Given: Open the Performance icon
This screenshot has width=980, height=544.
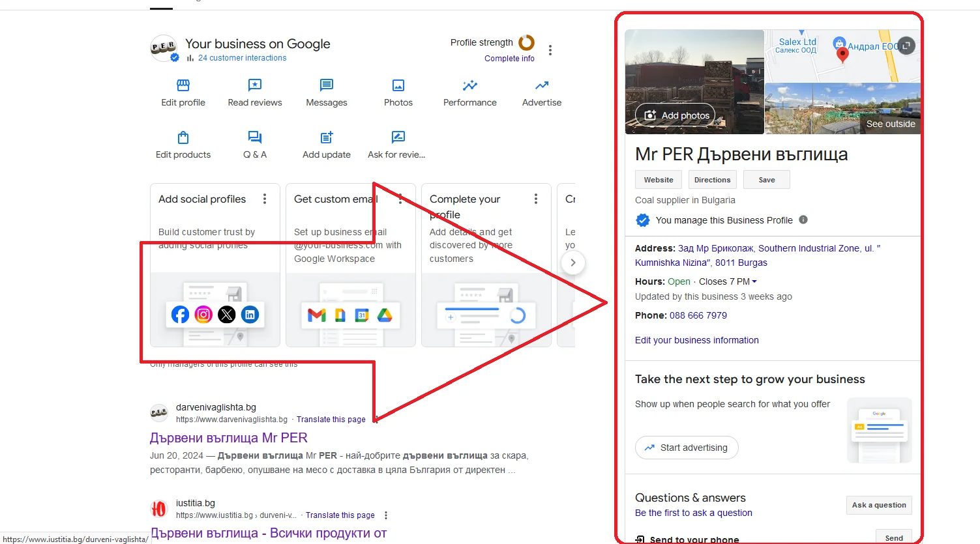Looking at the screenshot, I should [x=469, y=85].
